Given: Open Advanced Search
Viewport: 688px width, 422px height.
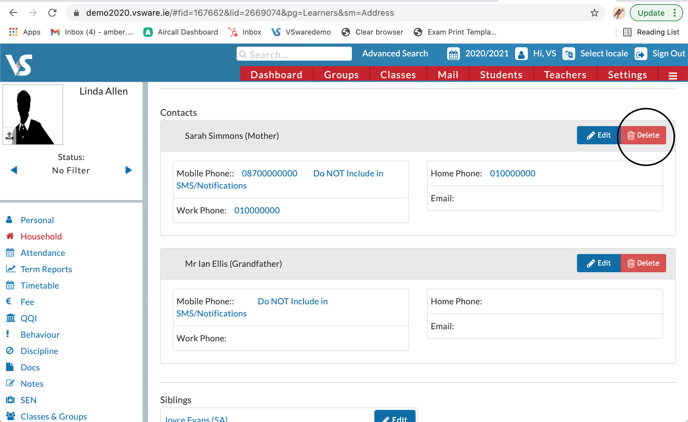Looking at the screenshot, I should (395, 54).
